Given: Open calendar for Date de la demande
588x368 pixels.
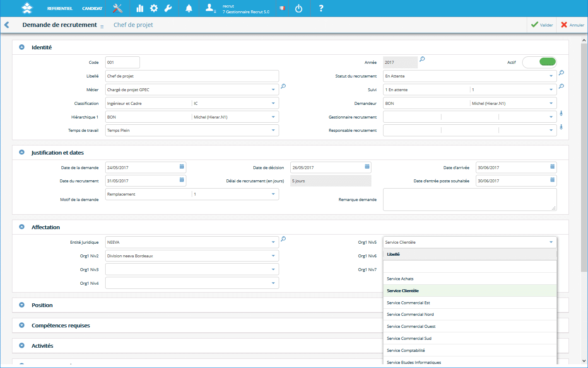Looking at the screenshot, I should tap(181, 167).
